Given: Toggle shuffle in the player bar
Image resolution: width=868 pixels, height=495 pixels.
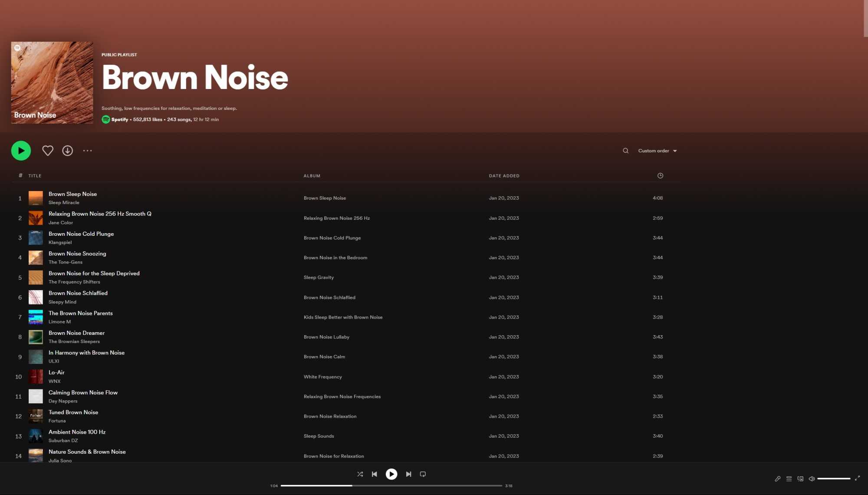Looking at the screenshot, I should 360,474.
